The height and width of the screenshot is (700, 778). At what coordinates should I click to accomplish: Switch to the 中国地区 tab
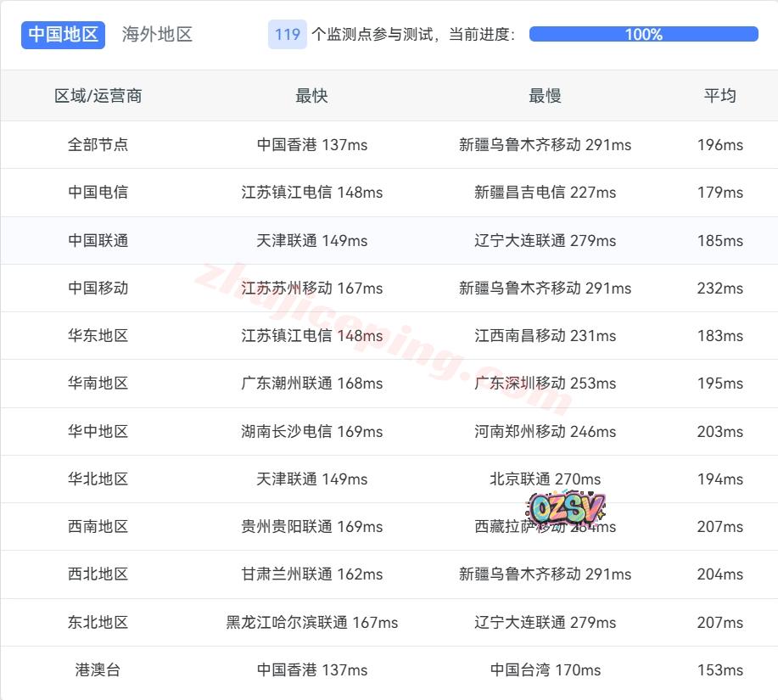coord(63,35)
